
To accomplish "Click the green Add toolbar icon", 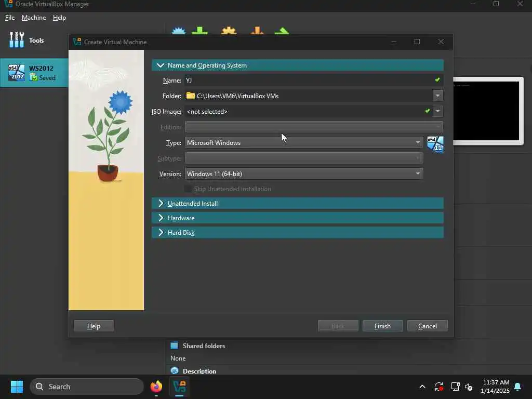I will click(200, 31).
